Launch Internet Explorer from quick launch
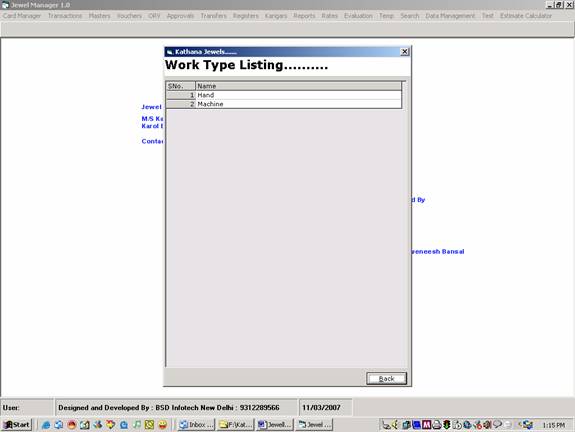 (x=46, y=425)
